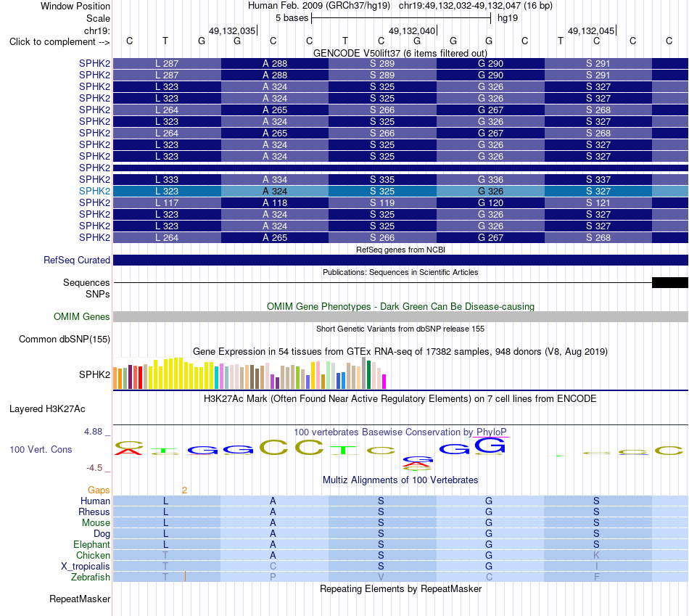Click amino acid F in Zebrafish row
Viewport: 689px width, 616px height.
click(596, 578)
